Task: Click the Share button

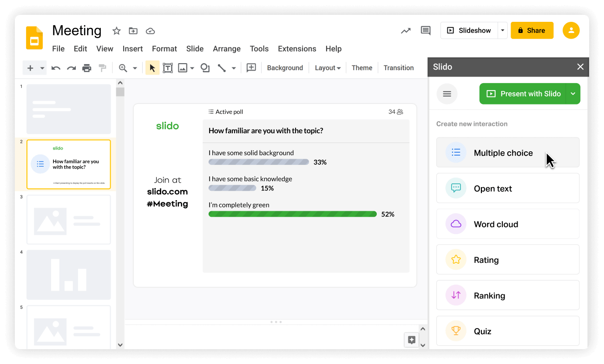Action: point(532,30)
